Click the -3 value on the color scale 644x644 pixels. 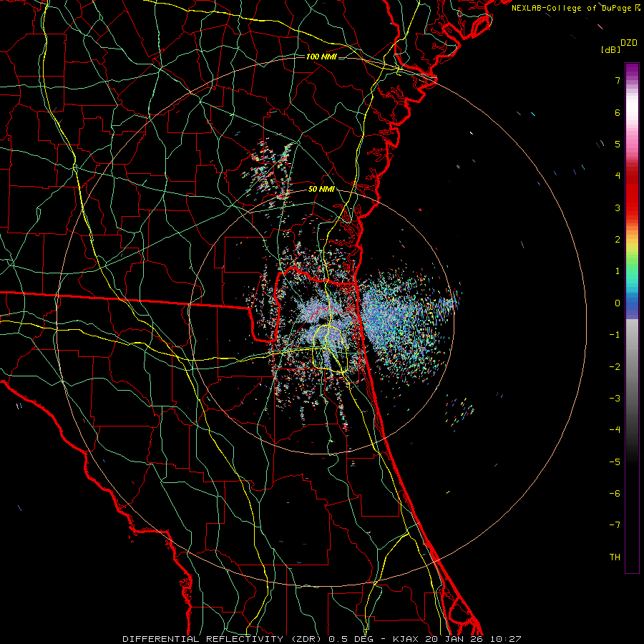pos(615,399)
